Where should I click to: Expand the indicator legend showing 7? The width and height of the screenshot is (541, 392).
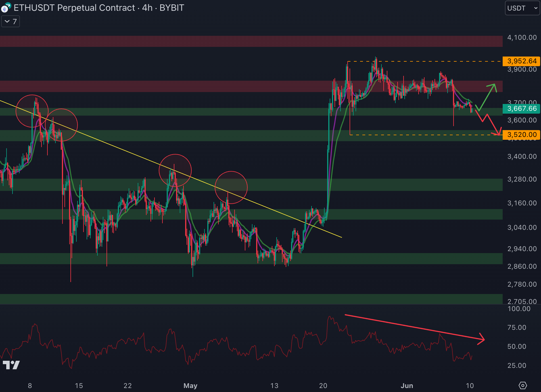pos(11,22)
